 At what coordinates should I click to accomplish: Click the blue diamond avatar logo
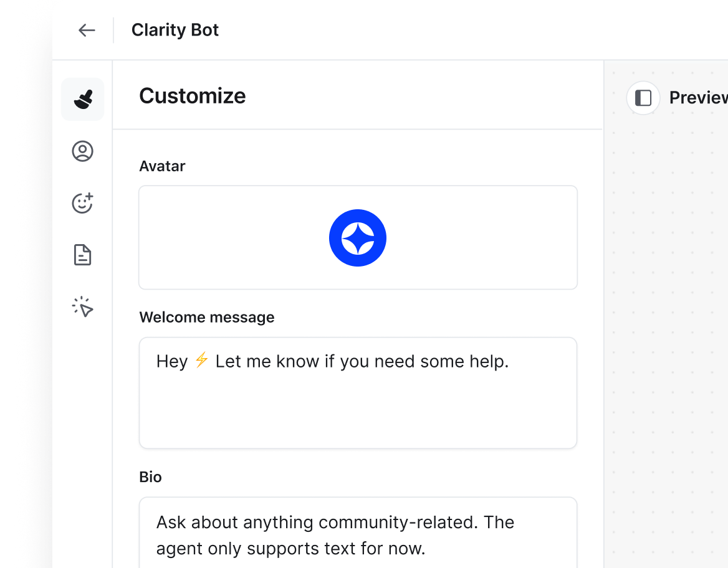(x=358, y=237)
